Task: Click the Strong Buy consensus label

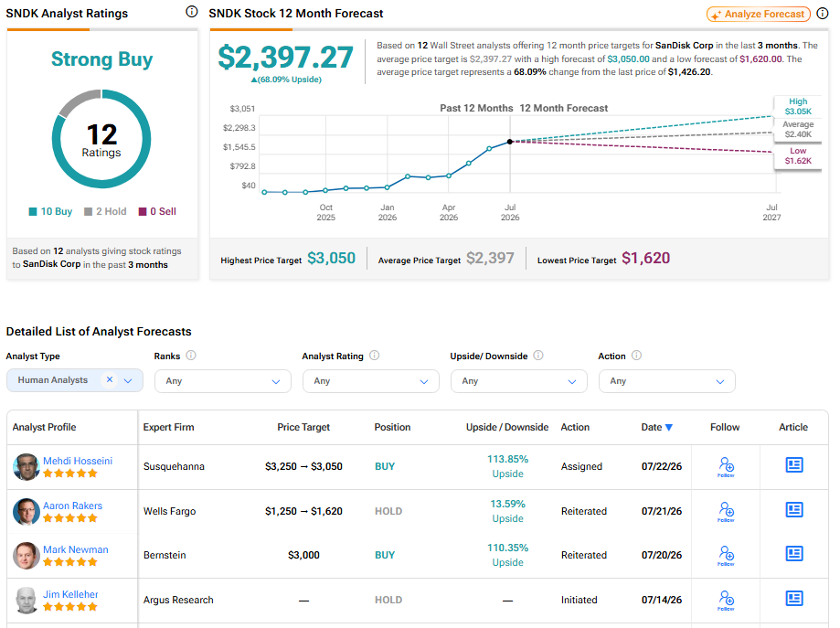Action: [101, 59]
